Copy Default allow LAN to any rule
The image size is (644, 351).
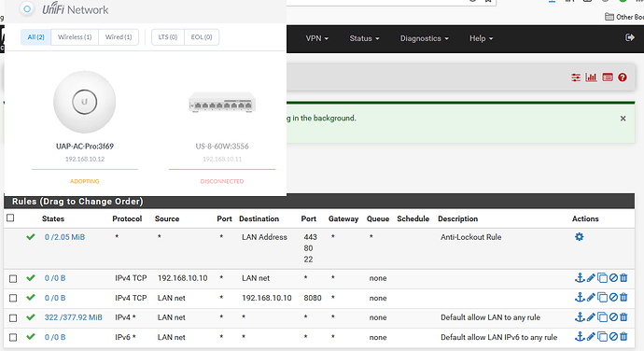point(603,317)
